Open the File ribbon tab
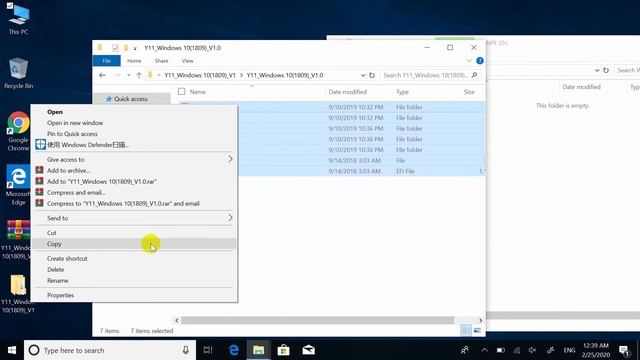 107,61
